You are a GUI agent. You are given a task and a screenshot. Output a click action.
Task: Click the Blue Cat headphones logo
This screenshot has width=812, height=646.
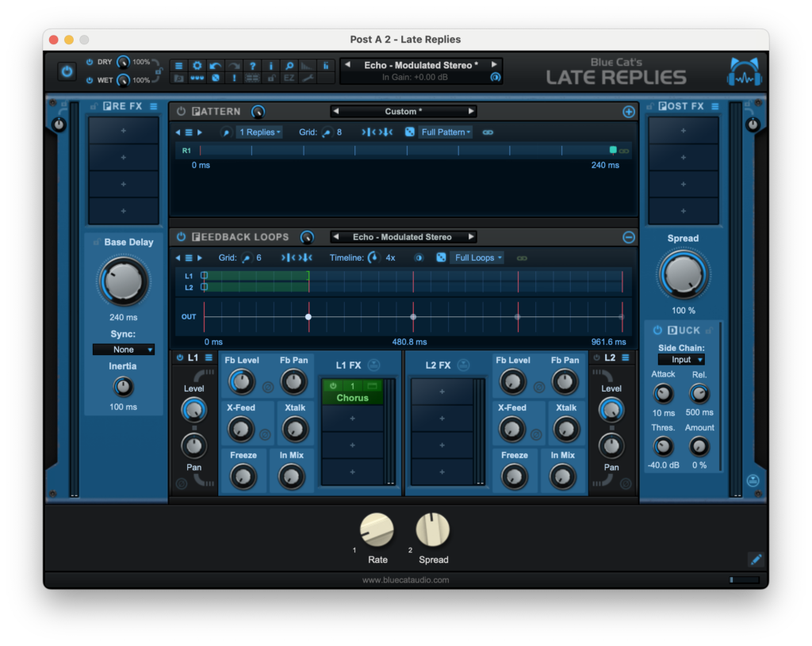point(744,71)
